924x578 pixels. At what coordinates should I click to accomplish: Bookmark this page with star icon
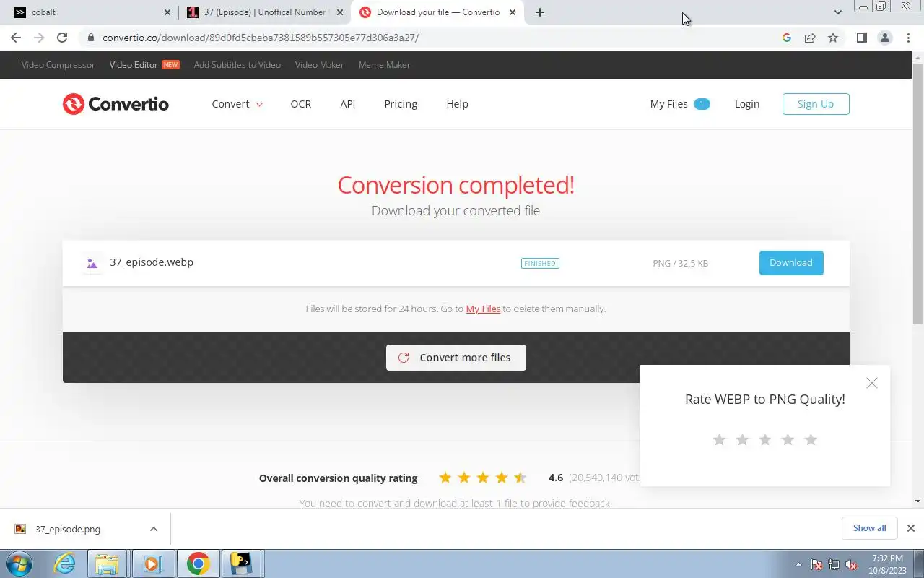coord(833,38)
